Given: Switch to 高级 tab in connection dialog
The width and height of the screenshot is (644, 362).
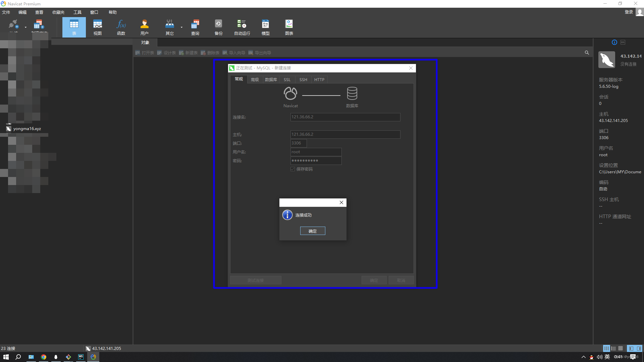Looking at the screenshot, I should [x=255, y=80].
